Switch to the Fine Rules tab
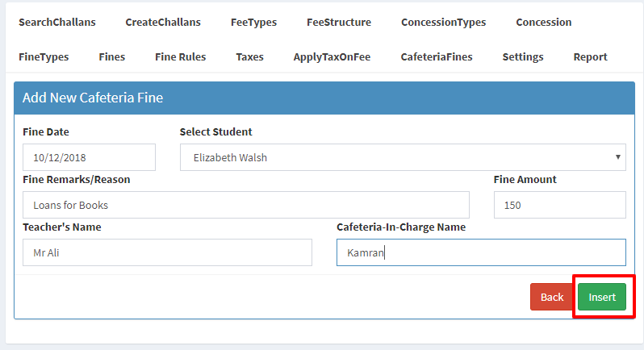 180,56
